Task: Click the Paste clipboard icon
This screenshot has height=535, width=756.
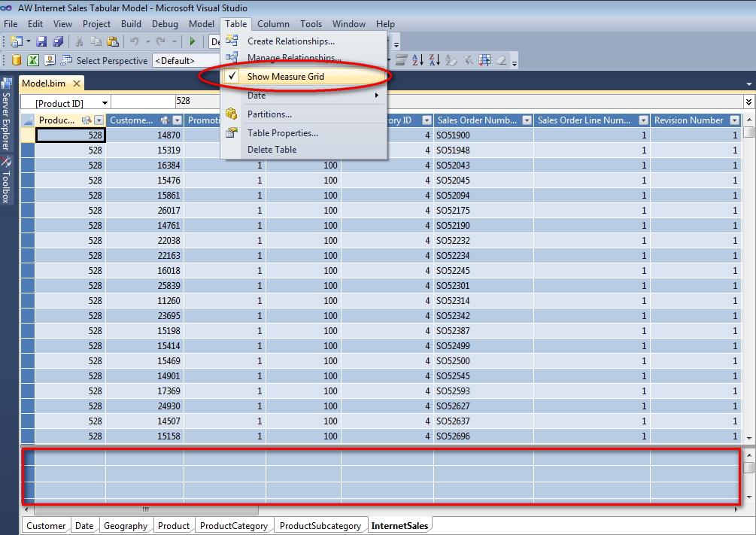Action: tap(113, 41)
